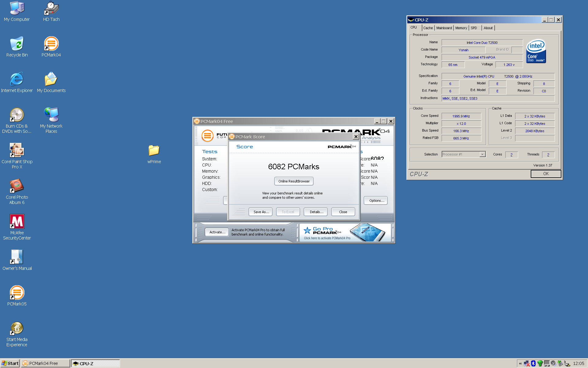The width and height of the screenshot is (588, 368).
Task: Switch to PCMark04 Free taskbar button
Action: [46, 363]
